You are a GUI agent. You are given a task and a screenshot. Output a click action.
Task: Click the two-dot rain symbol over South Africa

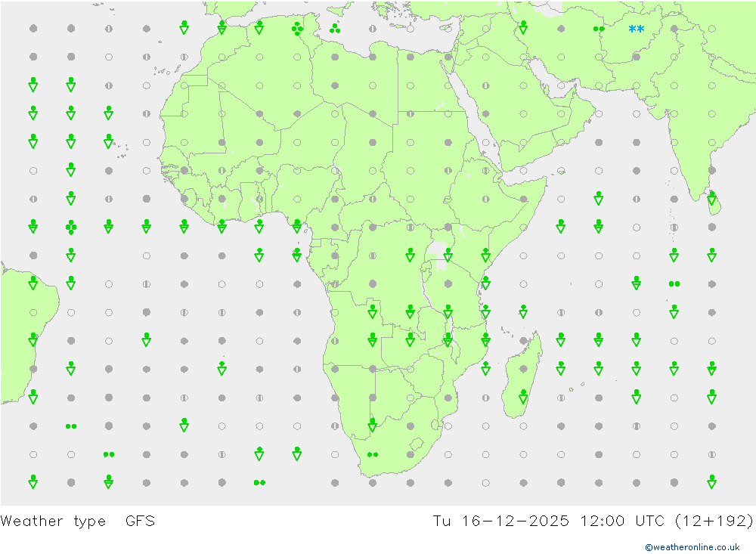[373, 455]
